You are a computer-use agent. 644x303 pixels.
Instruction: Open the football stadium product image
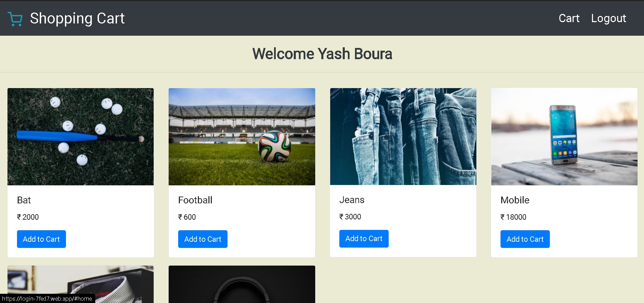242,137
